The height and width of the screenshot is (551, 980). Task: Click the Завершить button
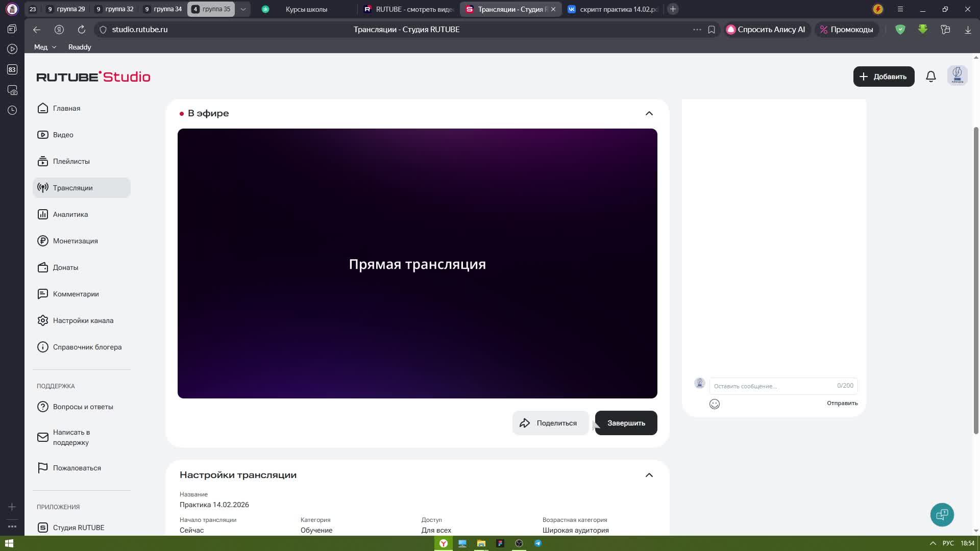[x=626, y=423]
